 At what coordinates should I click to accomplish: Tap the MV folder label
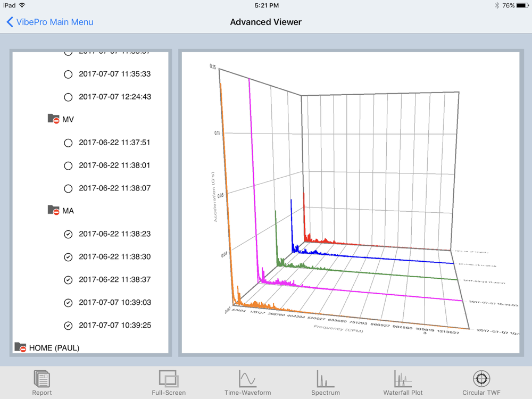coord(68,119)
